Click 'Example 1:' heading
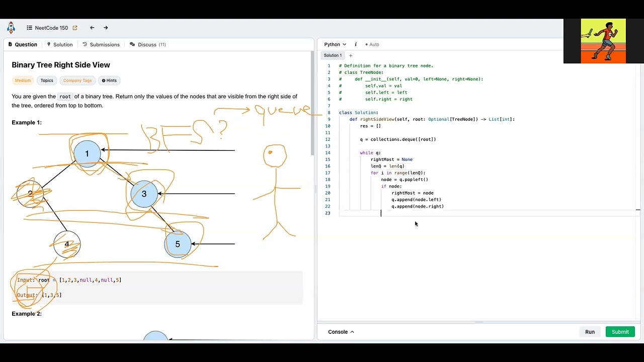The height and width of the screenshot is (362, 644). [x=27, y=123]
